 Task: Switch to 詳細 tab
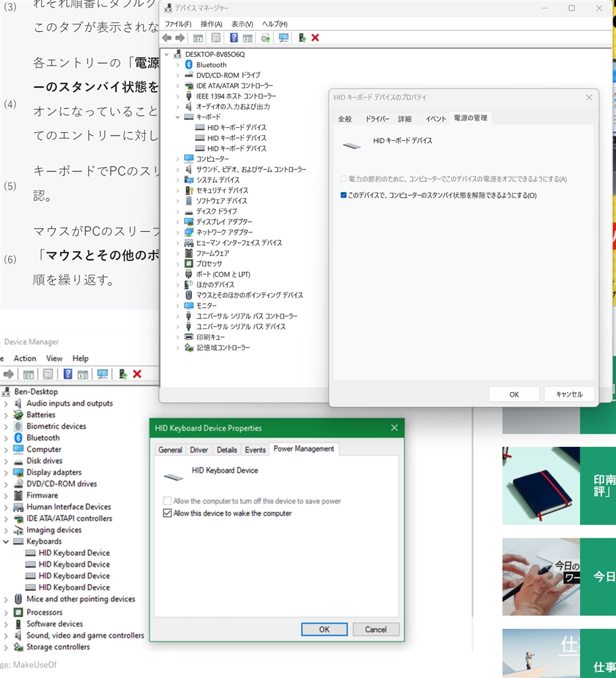(x=405, y=119)
